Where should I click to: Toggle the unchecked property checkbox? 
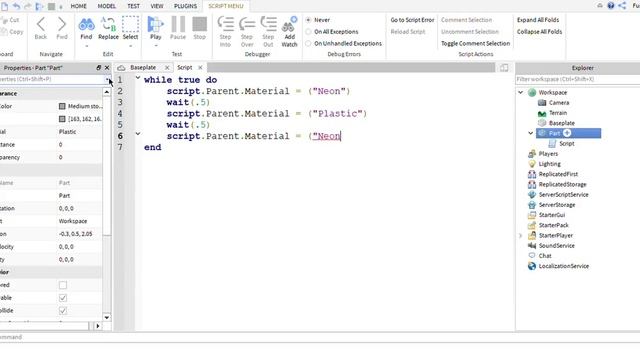coord(63,285)
